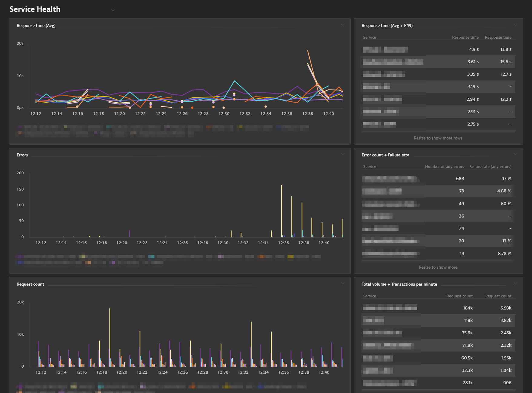The width and height of the screenshot is (532, 393).
Task: Sort by the Number of any errors column
Action: point(444,167)
